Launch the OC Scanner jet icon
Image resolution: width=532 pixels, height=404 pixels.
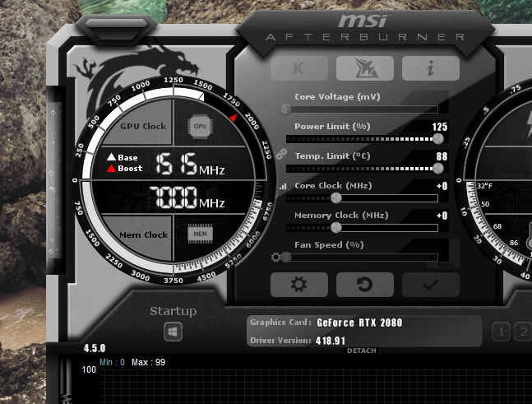365,68
